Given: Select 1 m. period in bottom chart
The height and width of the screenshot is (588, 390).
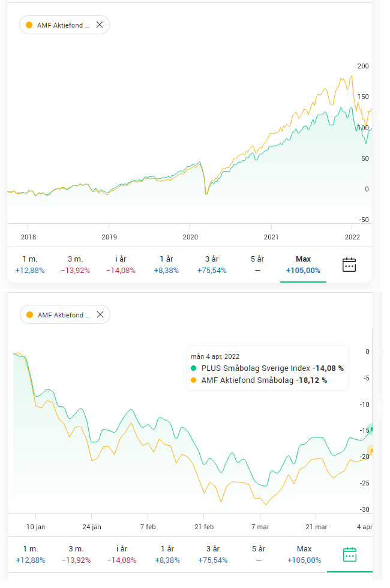Looking at the screenshot, I should [31, 554].
